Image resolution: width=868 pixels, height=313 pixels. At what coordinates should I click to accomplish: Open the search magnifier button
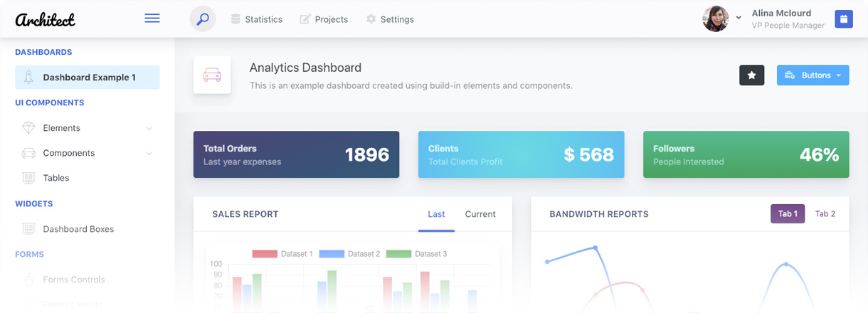[203, 19]
